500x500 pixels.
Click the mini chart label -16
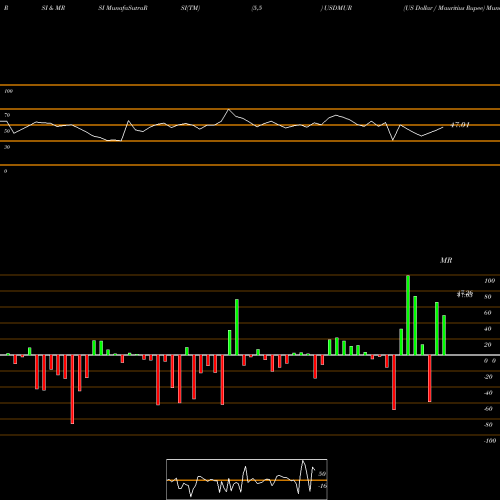pyautogui.click(x=323, y=486)
